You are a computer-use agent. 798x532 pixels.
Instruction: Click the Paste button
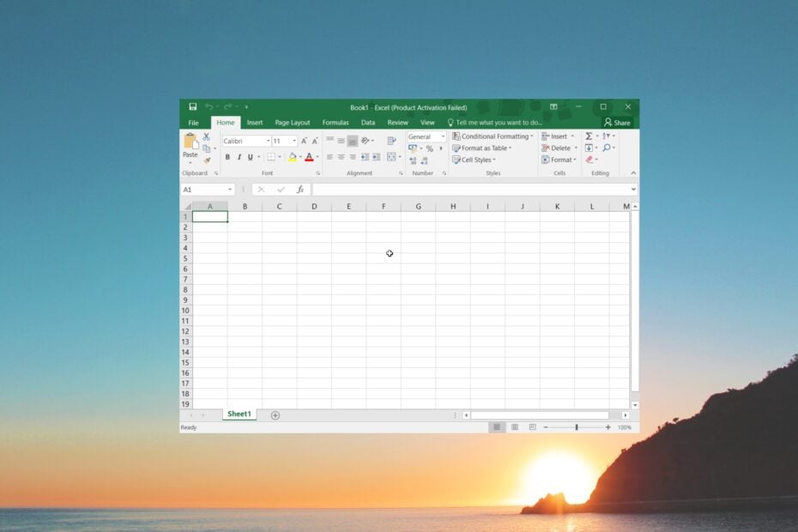click(x=190, y=144)
